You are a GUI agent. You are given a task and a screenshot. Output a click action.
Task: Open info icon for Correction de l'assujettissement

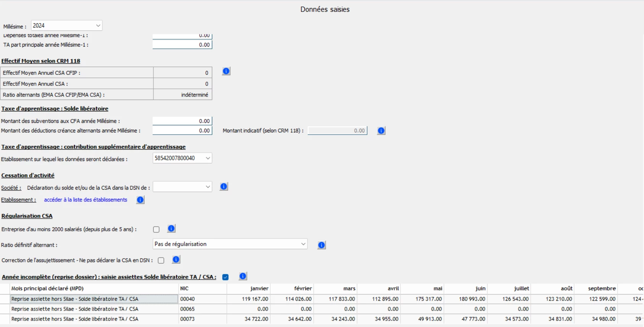tap(176, 259)
